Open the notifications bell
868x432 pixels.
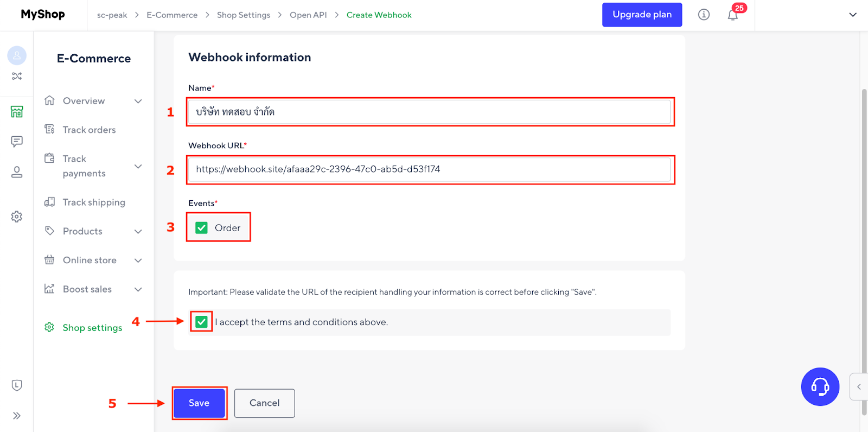[733, 15]
